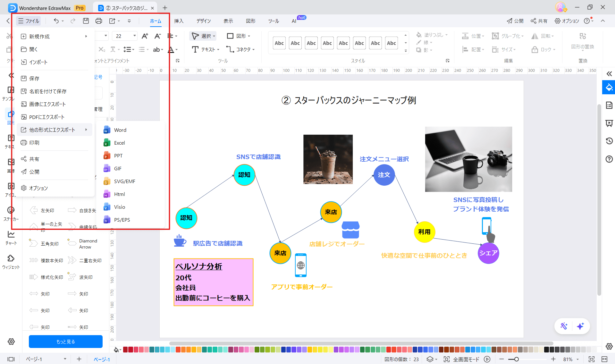Collapse the ribbon with up chevron

[603, 21]
